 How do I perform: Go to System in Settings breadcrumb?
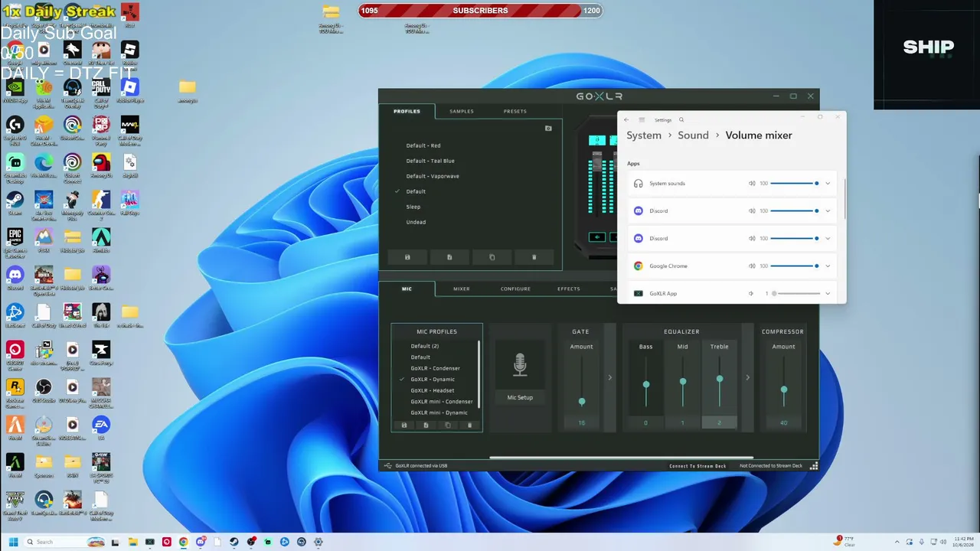coord(644,135)
